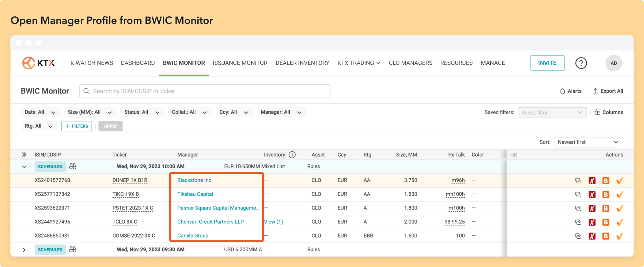Collapse the Nov 29 10:00 AM BWIC group
Viewport: 644px width, 267px height.
[24, 167]
